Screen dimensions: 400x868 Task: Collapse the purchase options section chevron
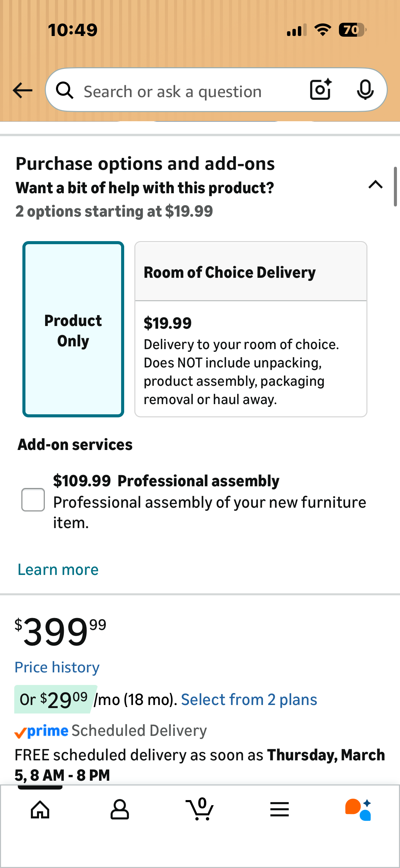pos(375,185)
